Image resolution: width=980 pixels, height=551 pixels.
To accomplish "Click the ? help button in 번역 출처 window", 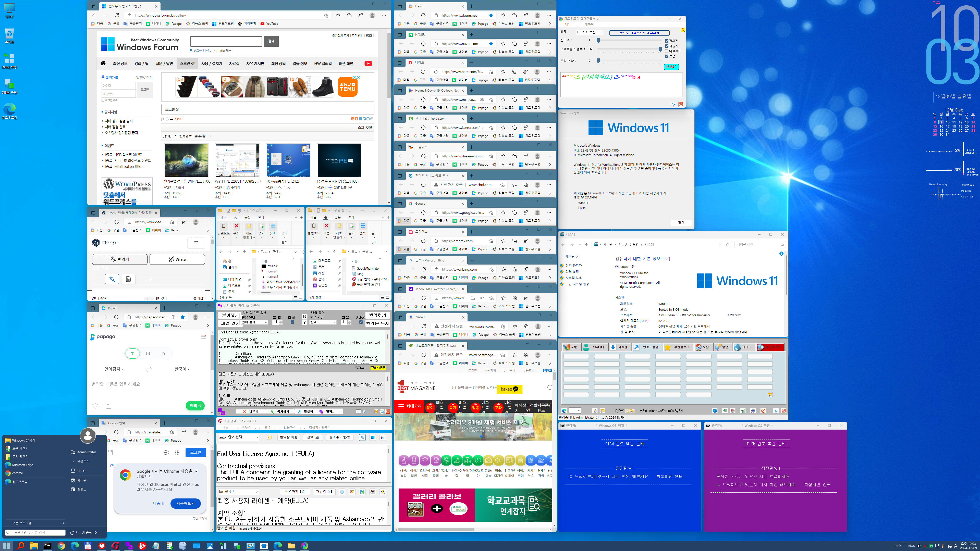I will pos(304,322).
